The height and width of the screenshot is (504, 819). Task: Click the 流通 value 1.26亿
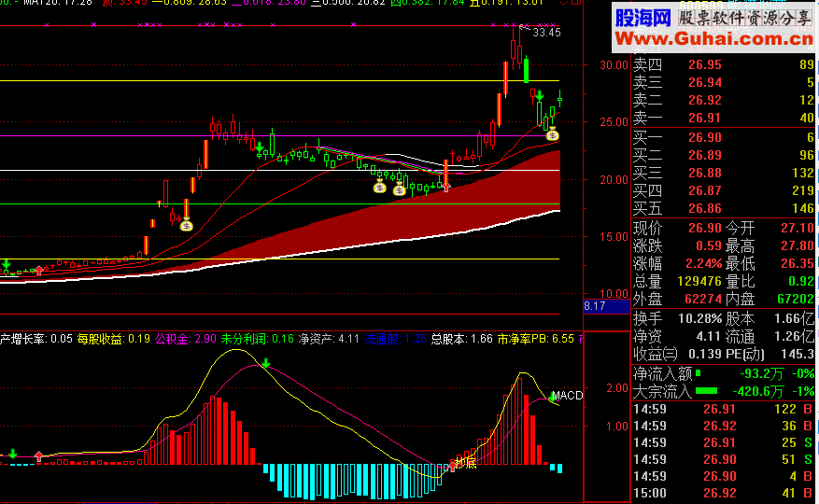[795, 336]
